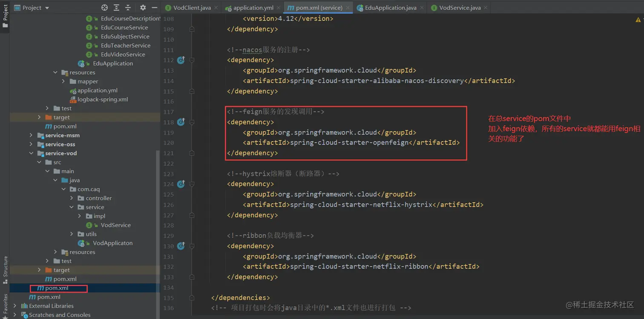Viewport: 644px width, 319px height.
Task: Expand the service-oss module
Action: (31, 144)
